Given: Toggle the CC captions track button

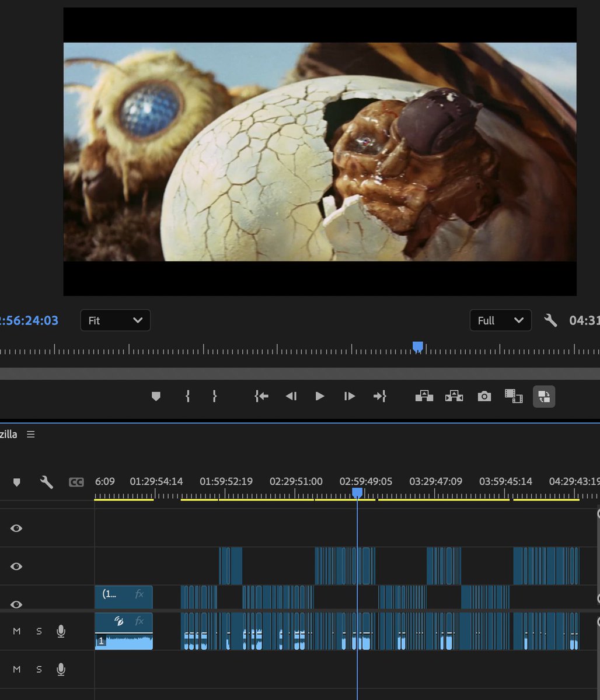Looking at the screenshot, I should (76, 482).
